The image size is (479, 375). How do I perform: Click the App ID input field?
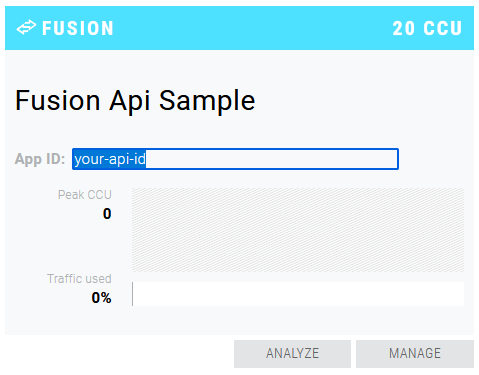[235, 159]
